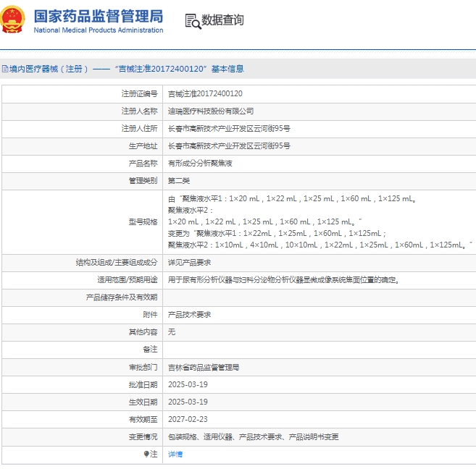Select registration number 吉械注准20172400120 in the table

coord(205,93)
